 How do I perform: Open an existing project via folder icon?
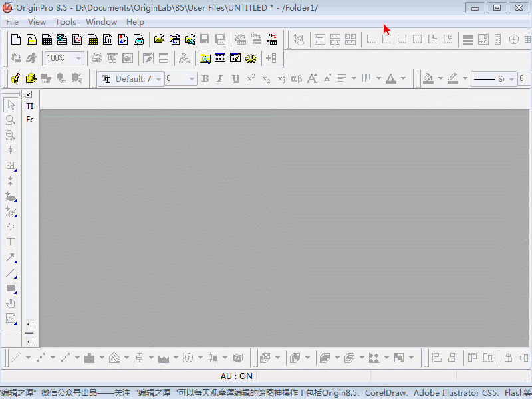click(x=159, y=40)
